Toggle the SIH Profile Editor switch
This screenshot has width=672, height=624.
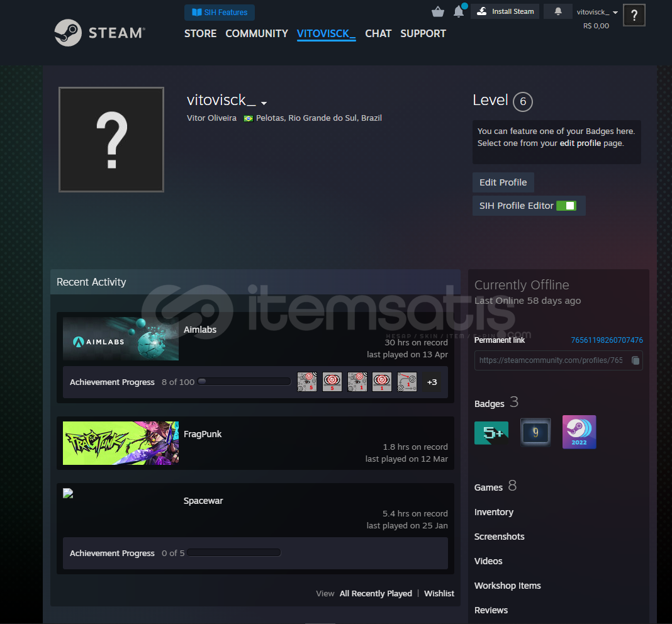tap(566, 206)
